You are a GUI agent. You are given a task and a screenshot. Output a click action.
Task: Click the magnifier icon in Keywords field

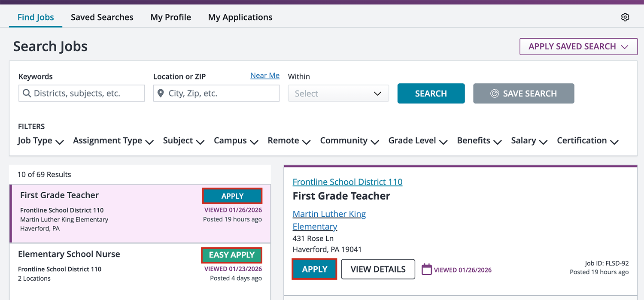coord(27,93)
